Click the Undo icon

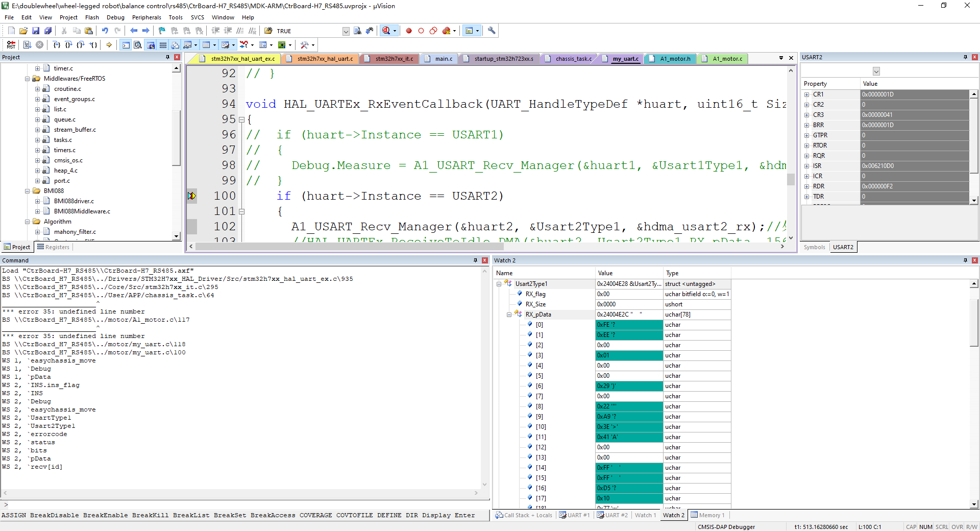tap(105, 31)
